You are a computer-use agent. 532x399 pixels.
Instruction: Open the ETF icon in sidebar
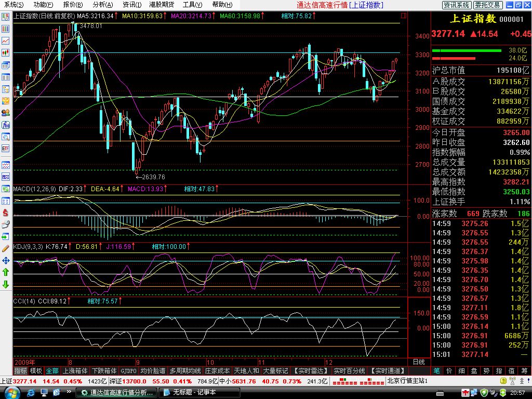[x=6, y=148]
